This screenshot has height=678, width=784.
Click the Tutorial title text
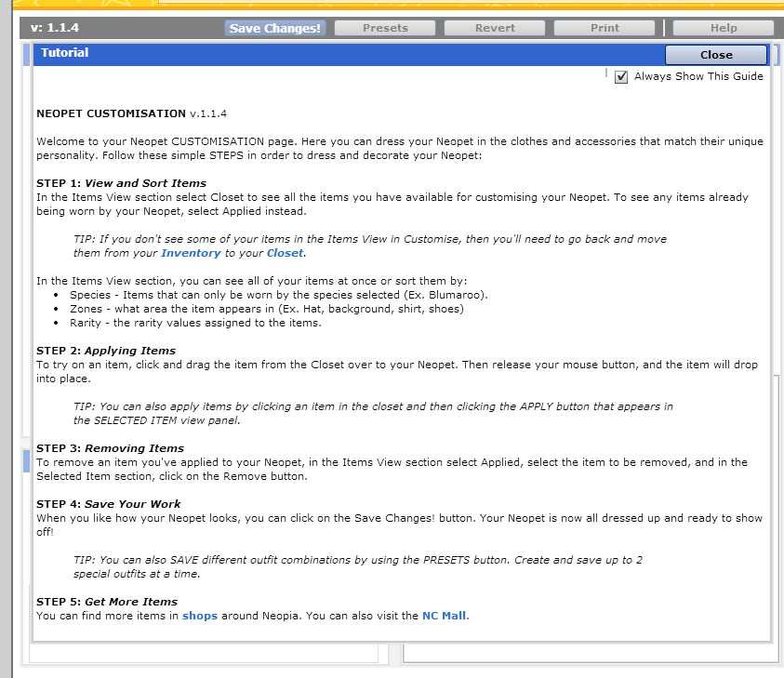point(64,52)
